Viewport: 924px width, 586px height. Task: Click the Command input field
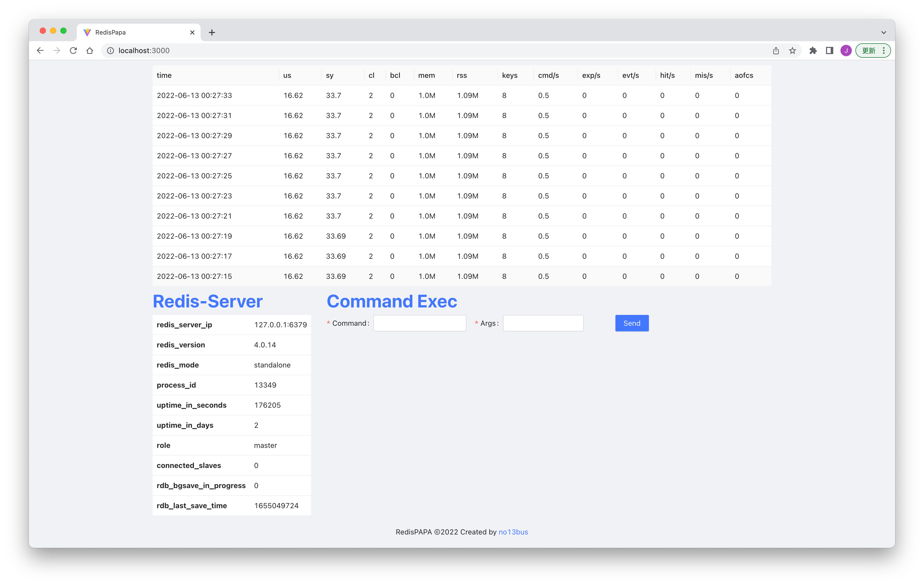(419, 323)
